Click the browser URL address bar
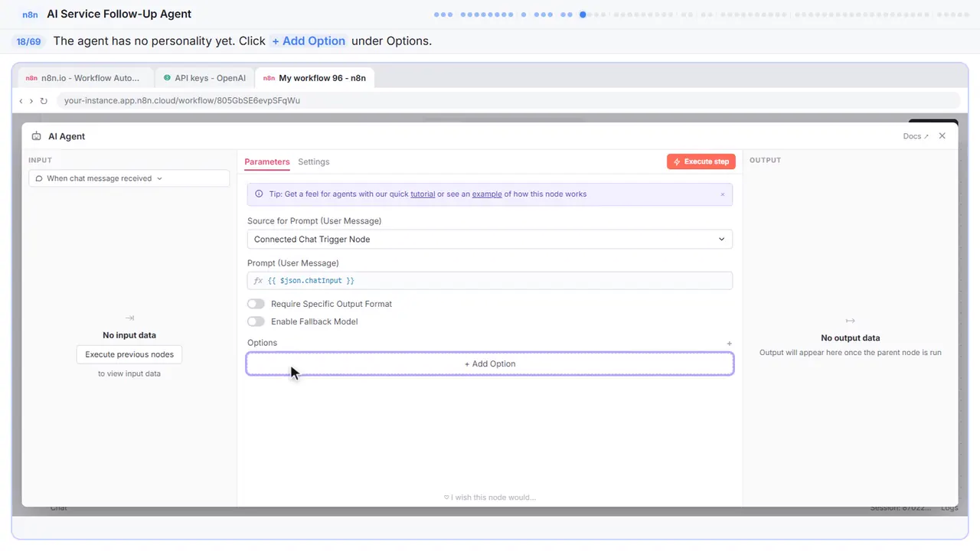The height and width of the screenshot is (551, 980). click(508, 100)
